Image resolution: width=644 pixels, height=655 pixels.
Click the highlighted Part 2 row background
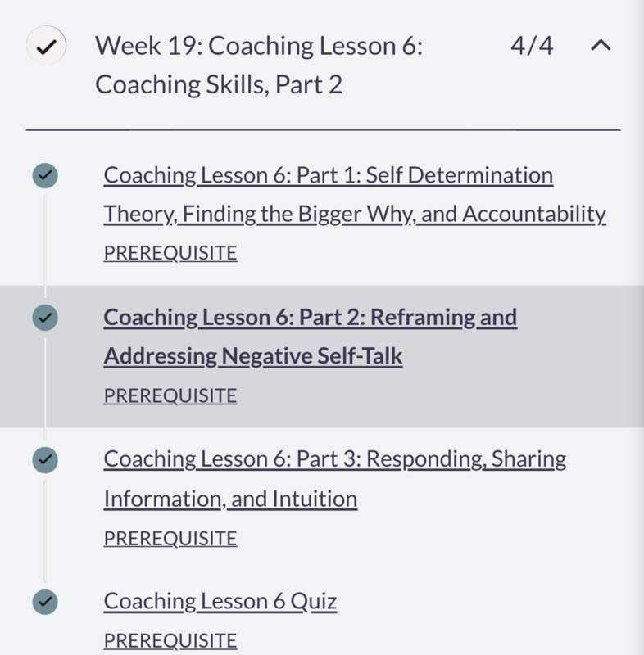(x=322, y=357)
